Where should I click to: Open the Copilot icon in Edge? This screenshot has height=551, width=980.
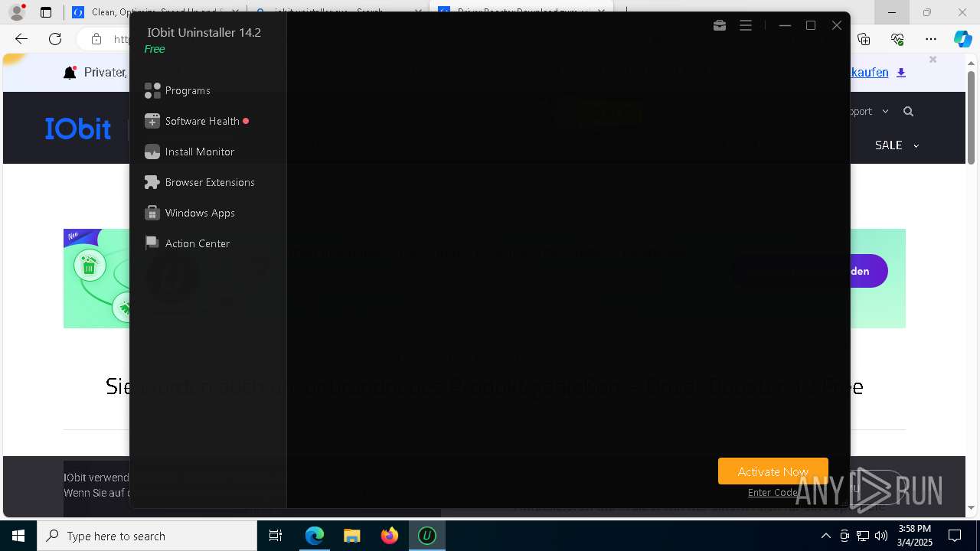click(x=962, y=38)
